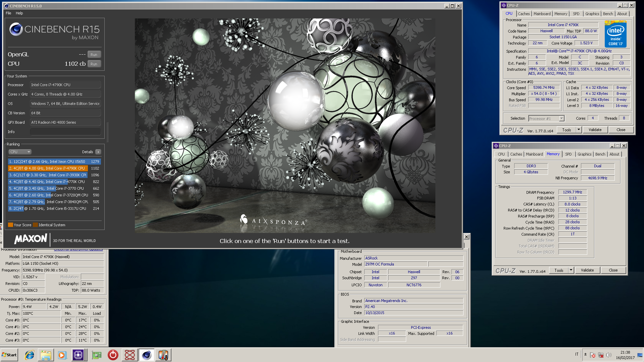Select ranking row Intel Core i5-3317U
The width and height of the screenshot is (644, 362).
click(x=54, y=208)
